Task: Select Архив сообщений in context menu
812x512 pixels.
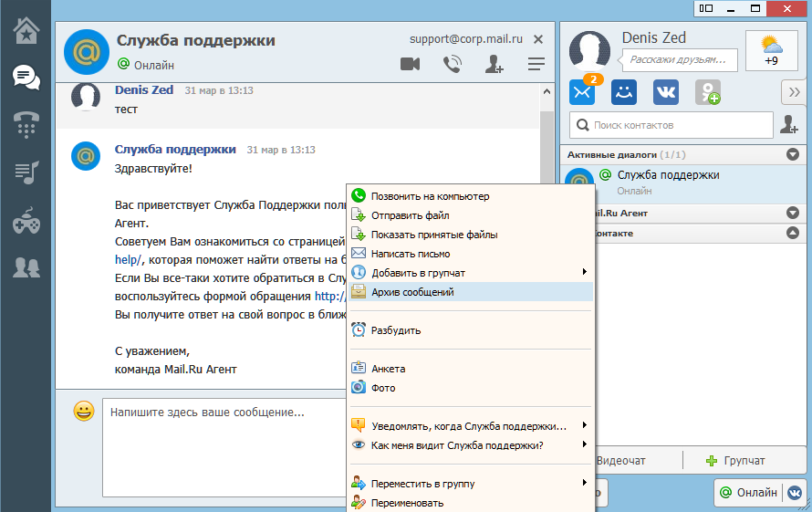Action: click(412, 292)
